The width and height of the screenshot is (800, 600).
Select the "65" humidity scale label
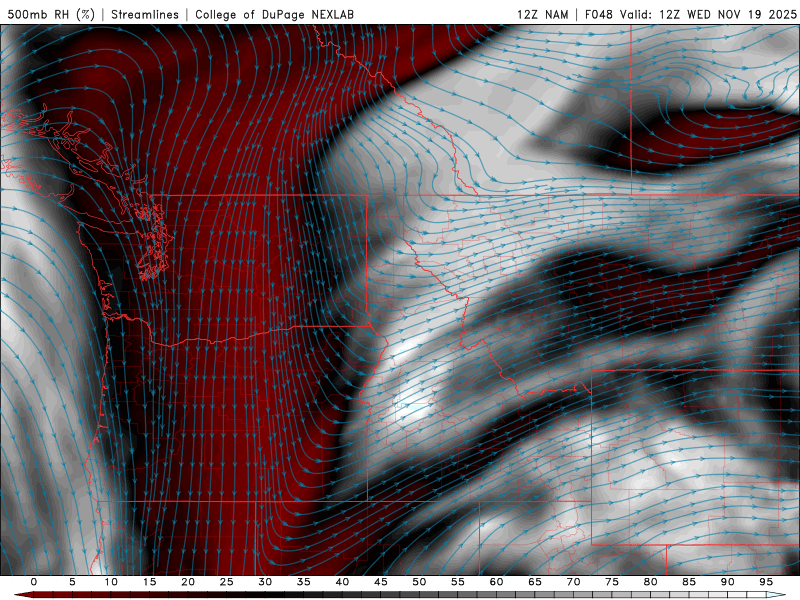[x=534, y=582]
